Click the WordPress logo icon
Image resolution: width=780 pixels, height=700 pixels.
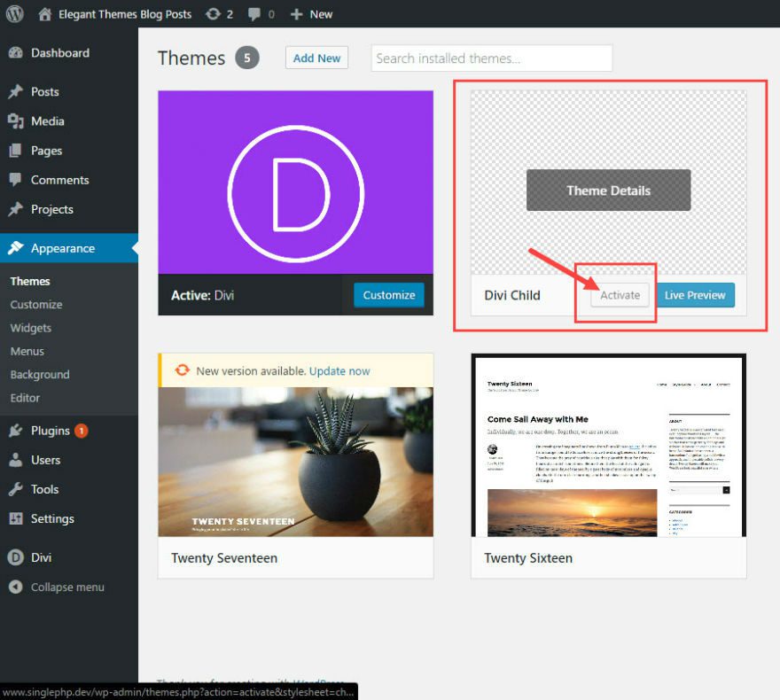(15, 14)
